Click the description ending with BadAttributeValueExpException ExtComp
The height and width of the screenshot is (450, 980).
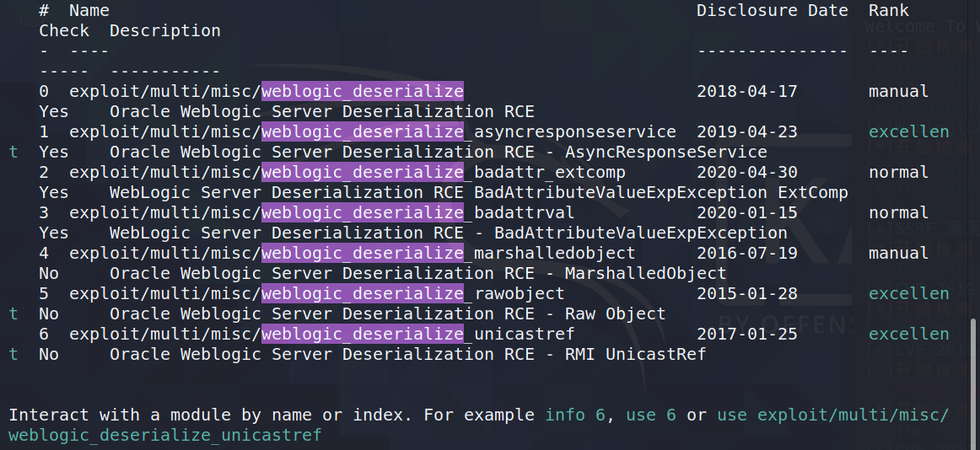[x=479, y=192]
